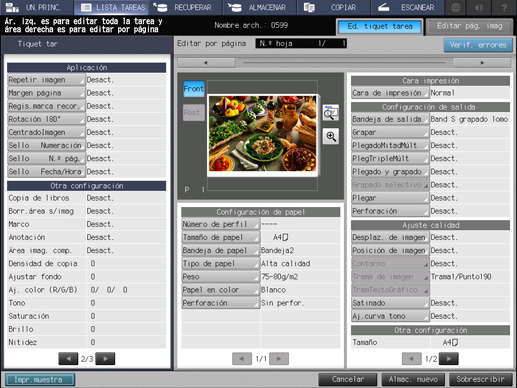Open Perforación in Configuración de papel
This screenshot has width=517, height=388.
[x=221, y=303]
